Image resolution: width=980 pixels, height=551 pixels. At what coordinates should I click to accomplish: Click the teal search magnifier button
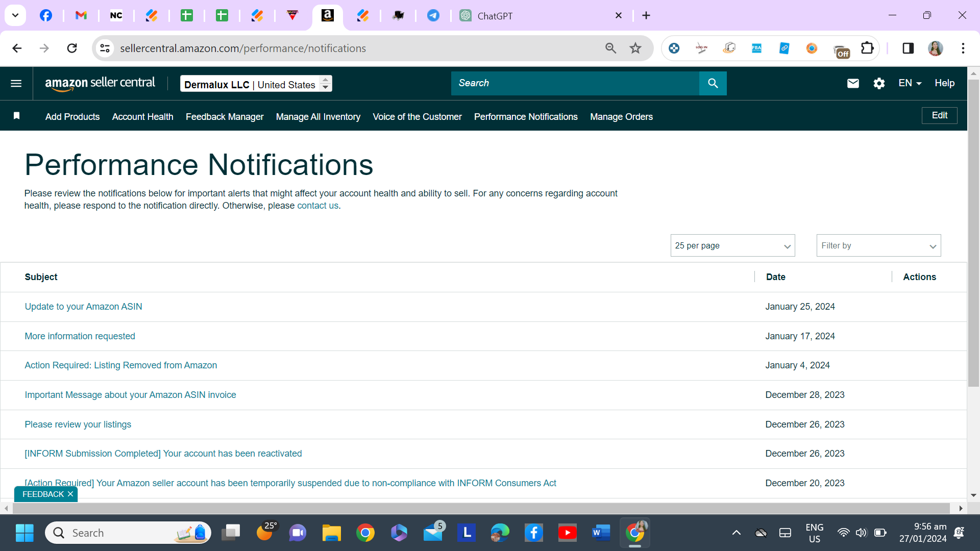click(713, 83)
